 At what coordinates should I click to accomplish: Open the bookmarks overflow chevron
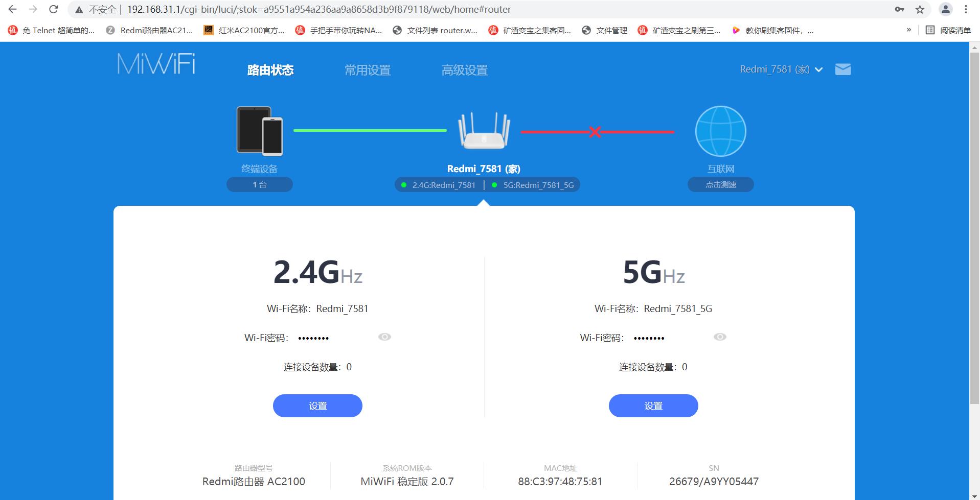[909, 30]
